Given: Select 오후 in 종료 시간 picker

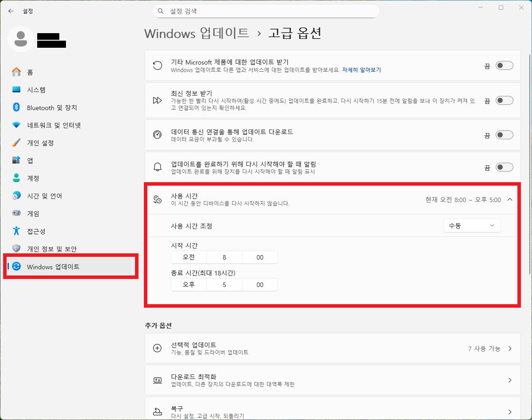Looking at the screenshot, I should pos(189,285).
